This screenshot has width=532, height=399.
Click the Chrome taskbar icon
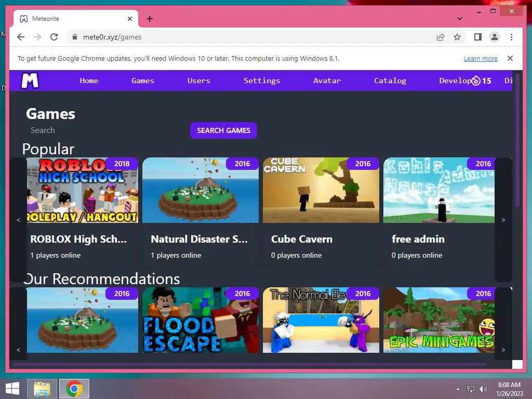[74, 389]
